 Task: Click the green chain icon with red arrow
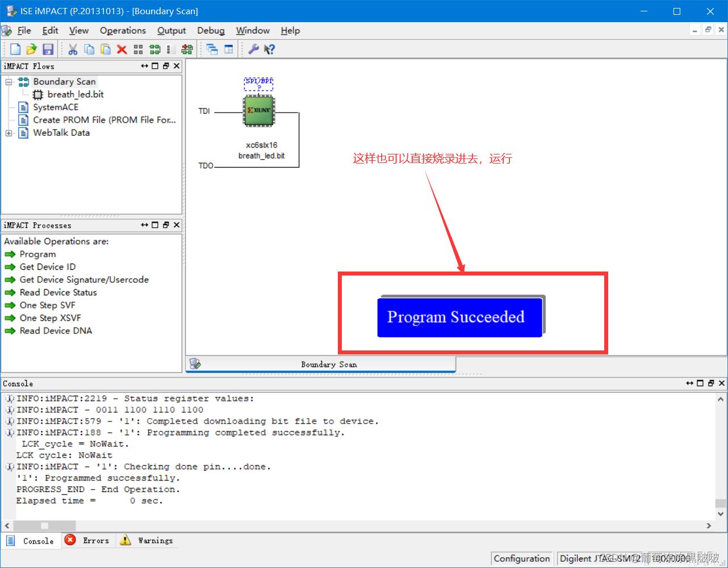(x=187, y=49)
